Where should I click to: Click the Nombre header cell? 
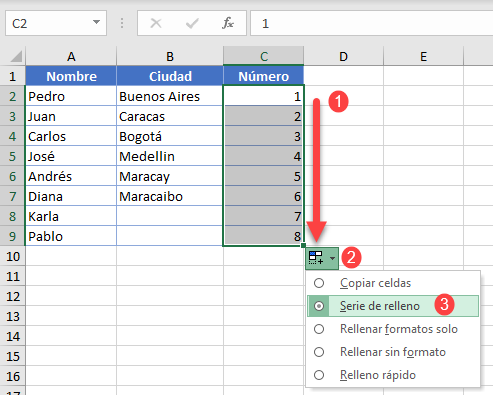(71, 76)
